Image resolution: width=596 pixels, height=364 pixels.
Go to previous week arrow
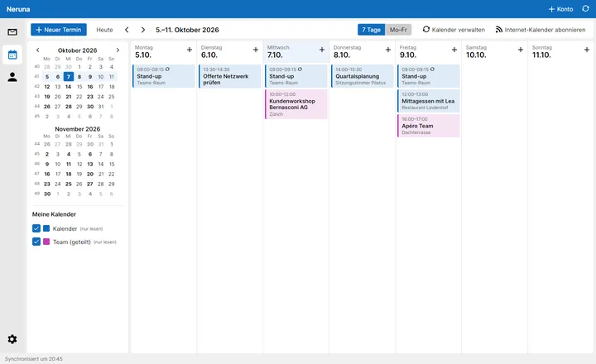pos(127,30)
